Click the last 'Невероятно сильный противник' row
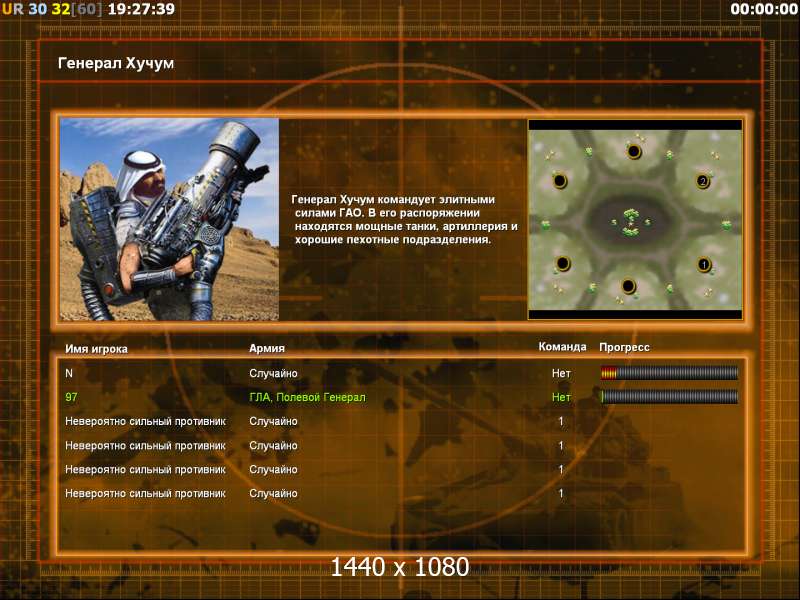 [145, 493]
